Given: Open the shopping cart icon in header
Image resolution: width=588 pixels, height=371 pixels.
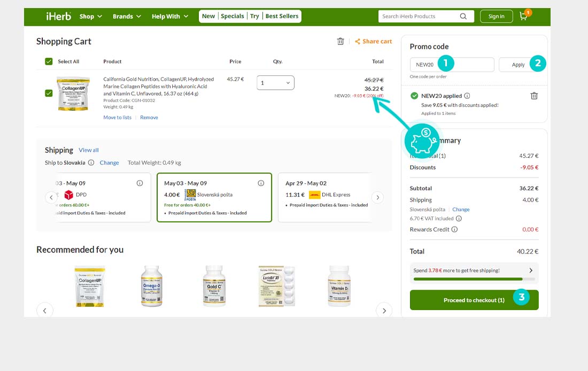Looking at the screenshot, I should (523, 16).
